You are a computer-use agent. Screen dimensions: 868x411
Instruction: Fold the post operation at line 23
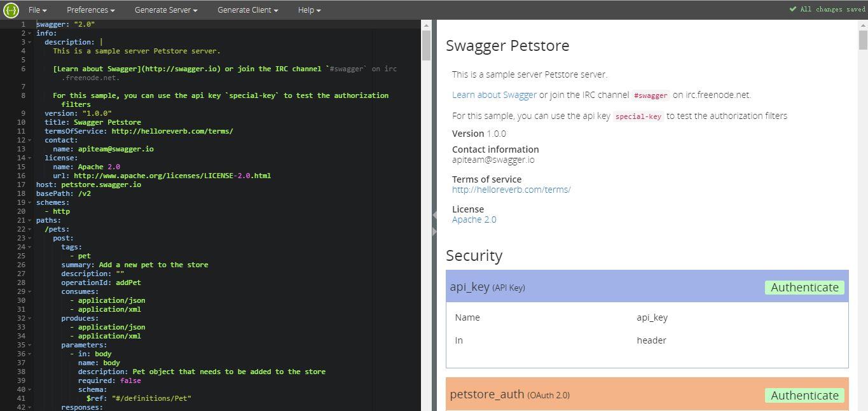(x=29, y=238)
